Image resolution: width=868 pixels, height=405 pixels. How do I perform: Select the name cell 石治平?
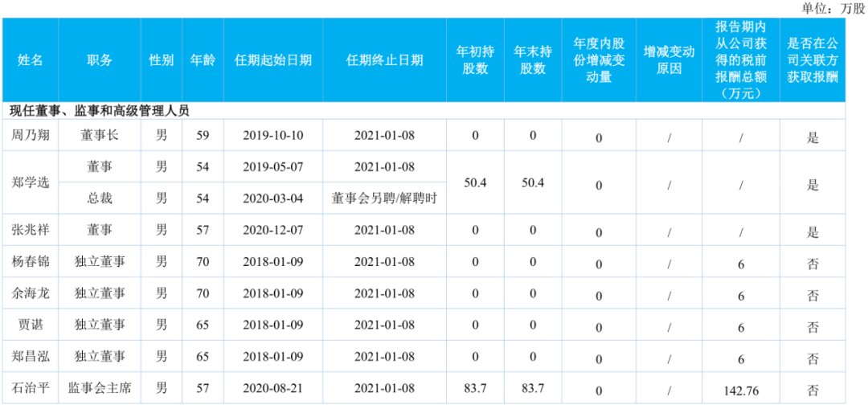point(30,388)
